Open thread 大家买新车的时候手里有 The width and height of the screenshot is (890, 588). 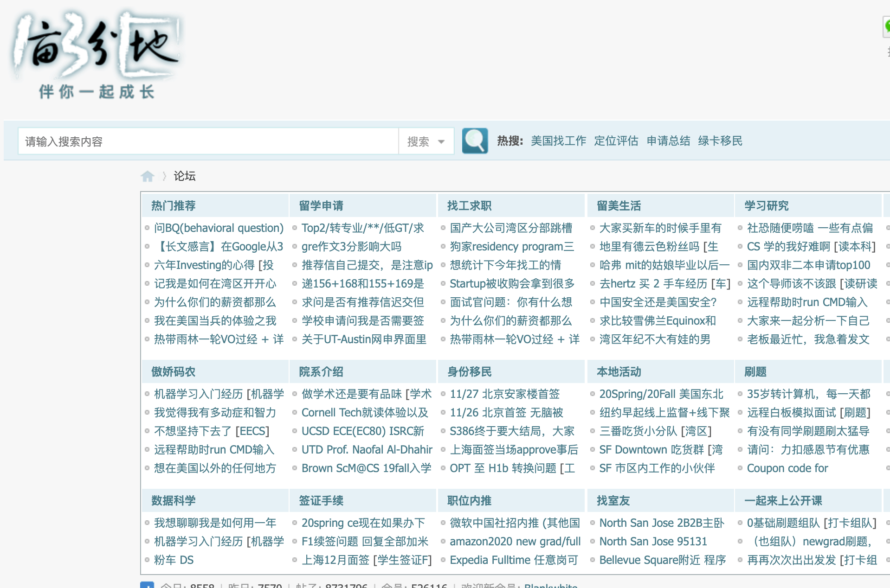pos(660,228)
